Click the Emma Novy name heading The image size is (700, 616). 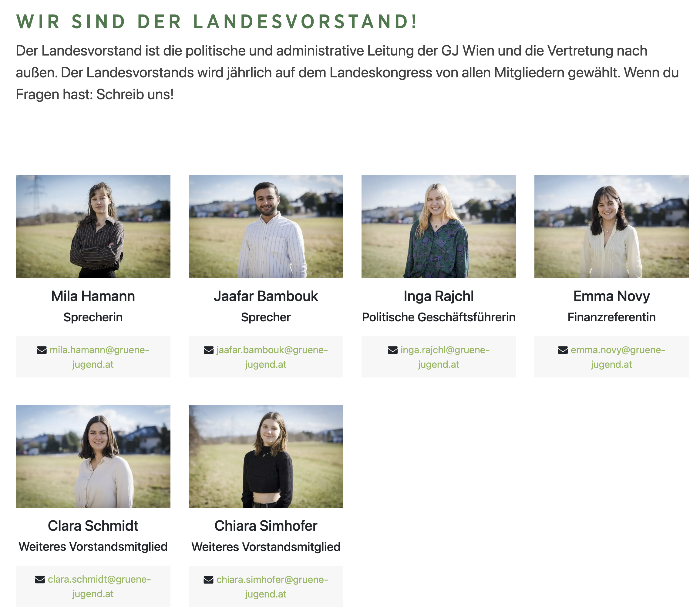coord(612,296)
